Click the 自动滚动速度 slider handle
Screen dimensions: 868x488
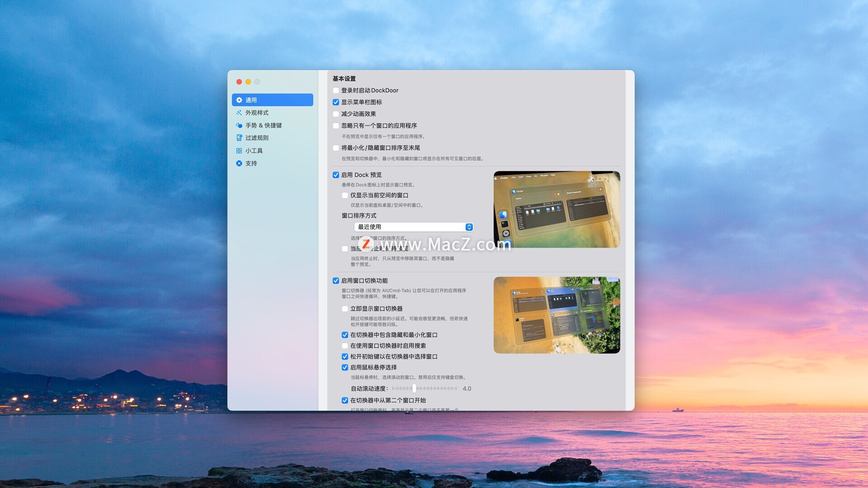pos(414,388)
